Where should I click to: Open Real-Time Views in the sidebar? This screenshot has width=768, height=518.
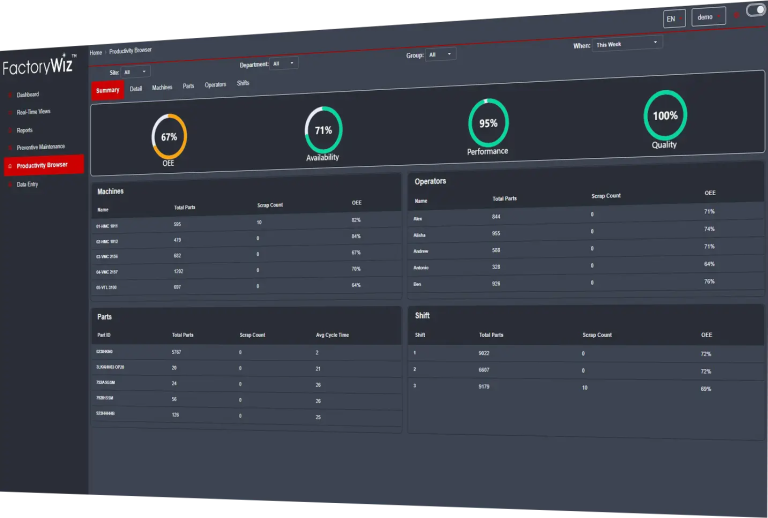pyautogui.click(x=33, y=112)
